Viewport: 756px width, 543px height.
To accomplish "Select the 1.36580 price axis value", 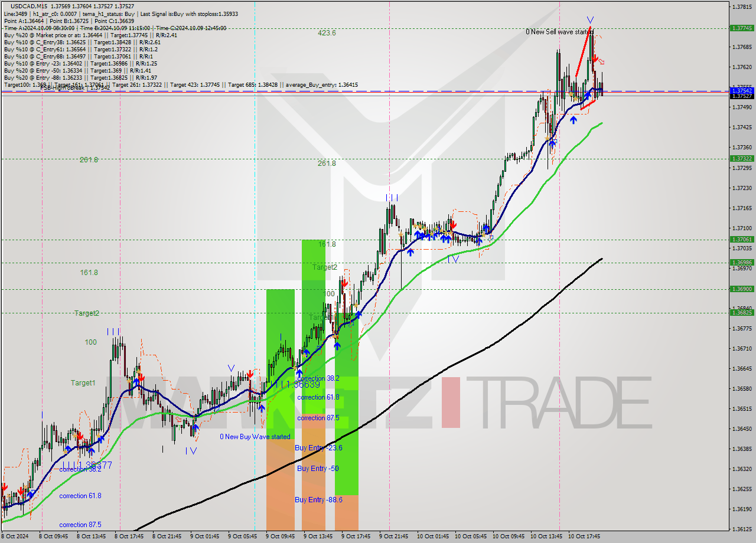I will click(742, 388).
